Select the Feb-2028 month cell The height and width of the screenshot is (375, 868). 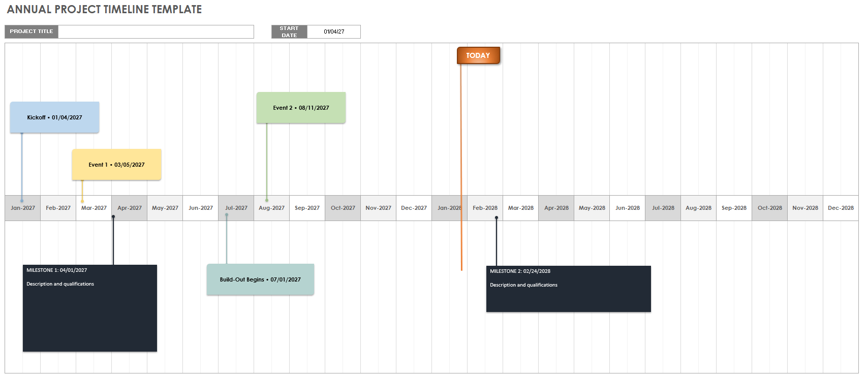(x=485, y=208)
